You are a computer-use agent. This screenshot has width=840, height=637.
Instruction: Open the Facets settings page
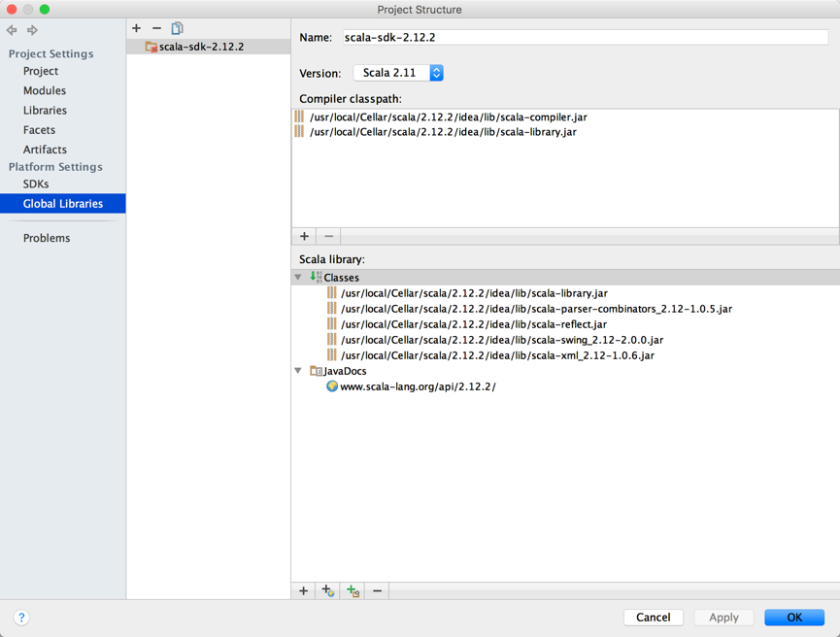point(39,130)
